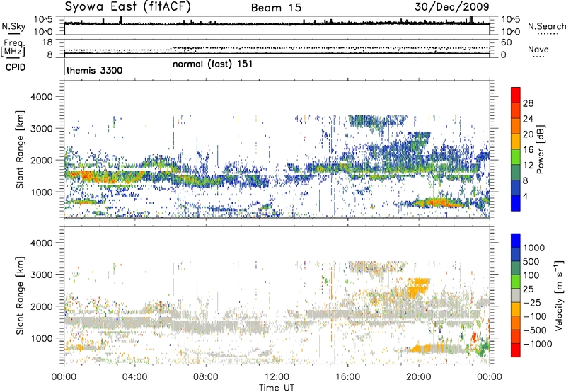
Task: Click the 'Time UT' axis title
Action: click(277, 388)
